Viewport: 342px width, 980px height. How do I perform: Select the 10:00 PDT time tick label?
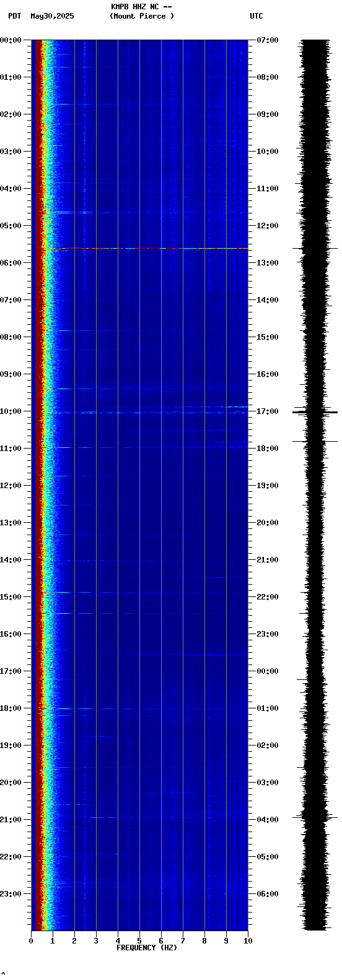point(11,411)
